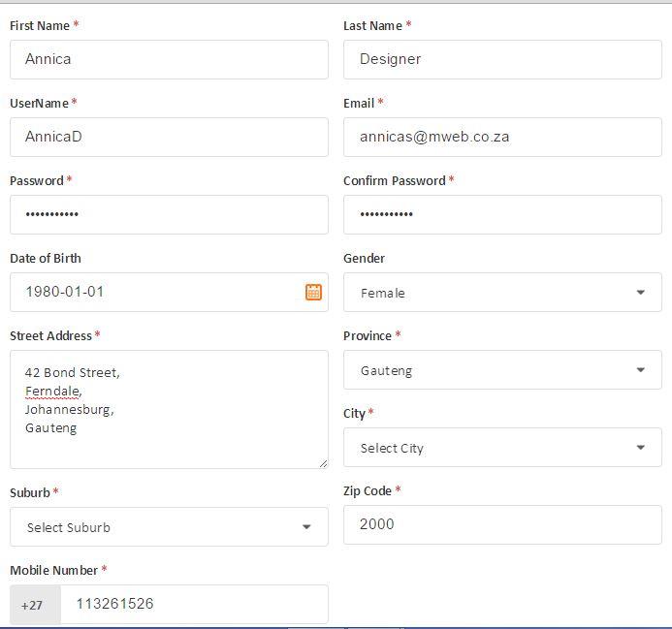
Task: Click the Date of Birth text 1980-01-01
Action: coord(65,292)
